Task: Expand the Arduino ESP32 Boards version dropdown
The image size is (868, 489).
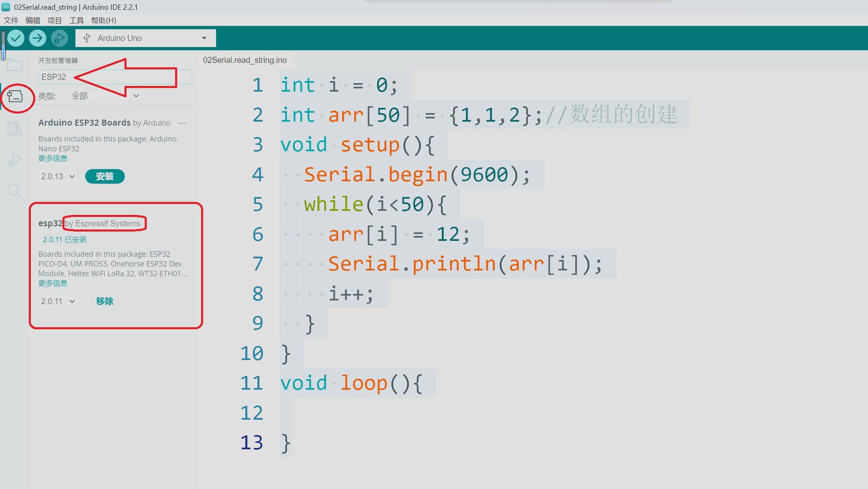Action: pos(57,176)
